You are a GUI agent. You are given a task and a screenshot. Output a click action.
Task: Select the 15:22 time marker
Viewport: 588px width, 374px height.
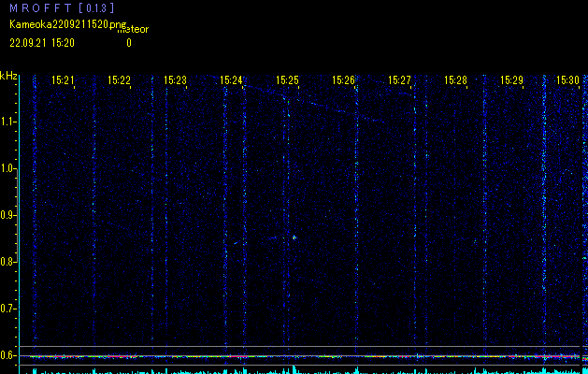(119, 79)
